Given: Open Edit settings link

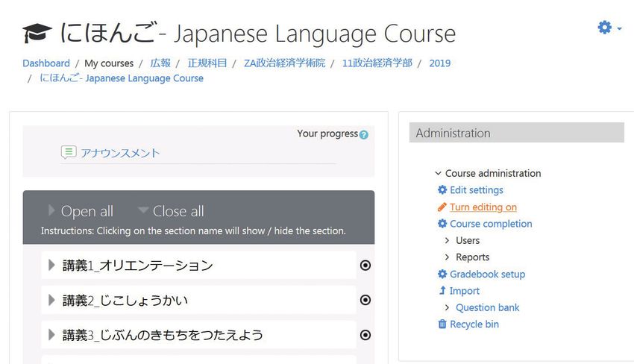Looking at the screenshot, I should pos(477,189).
